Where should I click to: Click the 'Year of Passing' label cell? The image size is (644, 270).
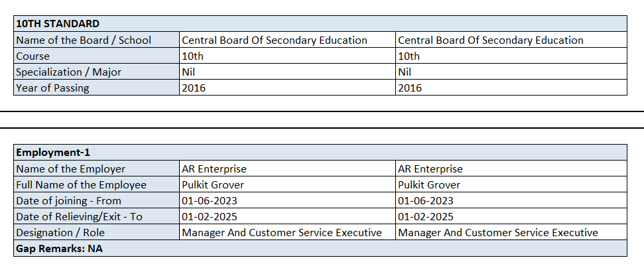pos(52,88)
